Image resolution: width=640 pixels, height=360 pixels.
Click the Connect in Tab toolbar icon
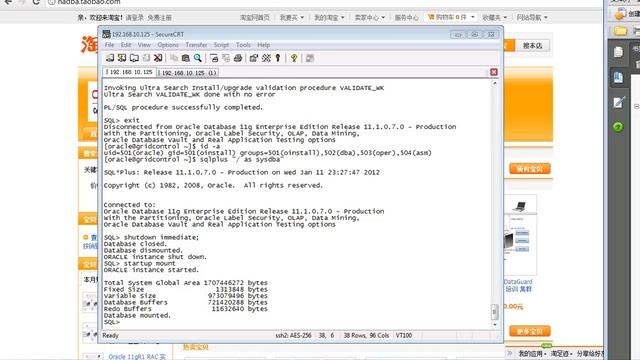[134, 58]
